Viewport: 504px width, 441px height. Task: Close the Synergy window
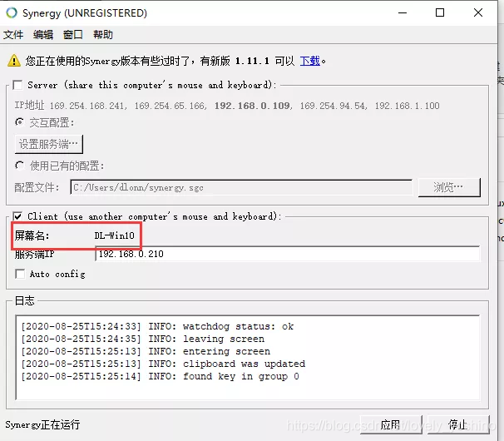coord(478,12)
